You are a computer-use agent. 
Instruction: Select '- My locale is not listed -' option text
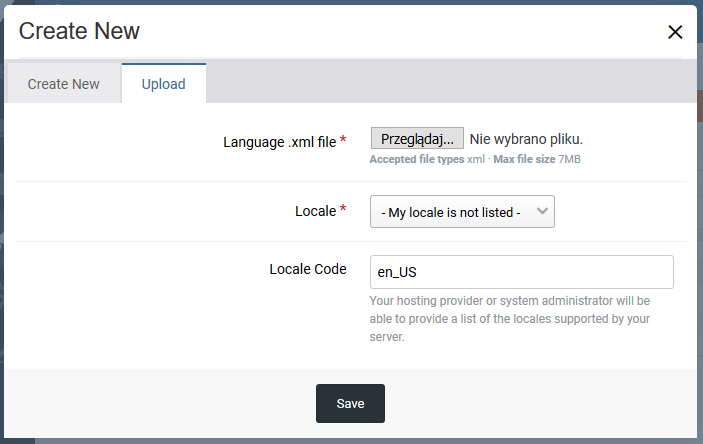451,212
